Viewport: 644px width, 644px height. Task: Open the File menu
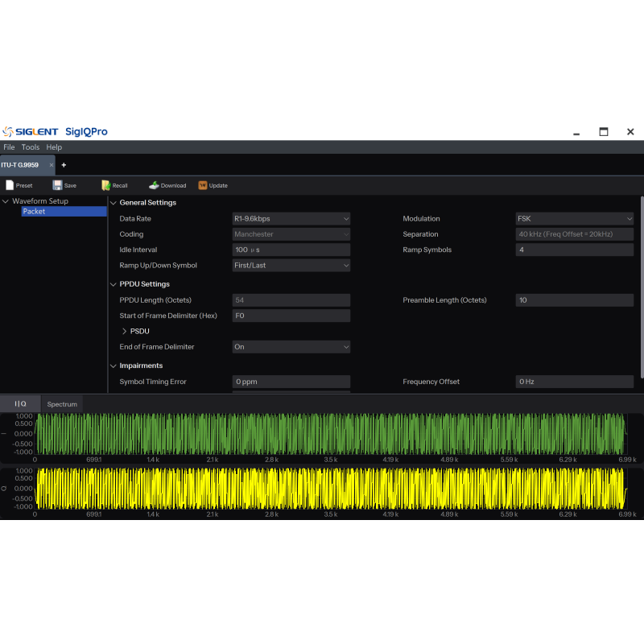tap(9, 147)
